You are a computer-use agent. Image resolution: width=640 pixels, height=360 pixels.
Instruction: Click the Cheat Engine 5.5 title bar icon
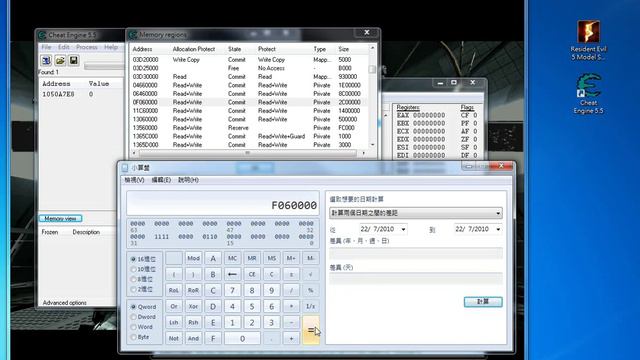42,36
